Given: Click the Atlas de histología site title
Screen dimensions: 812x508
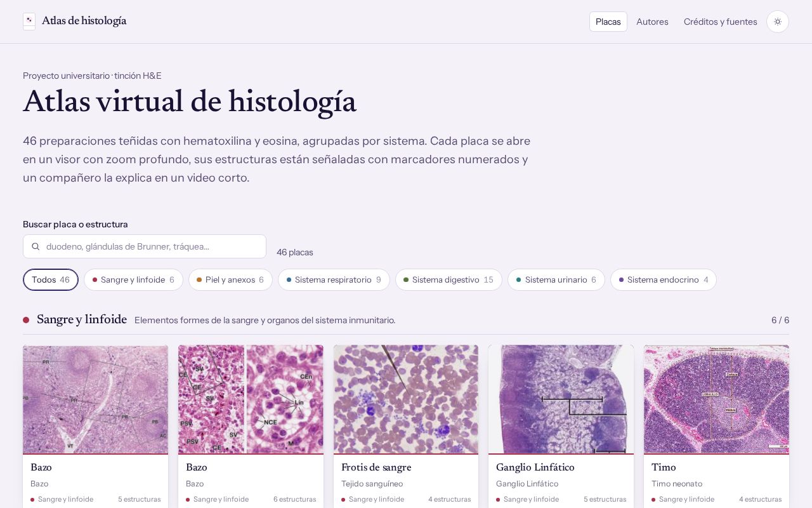Looking at the screenshot, I should coord(84,21).
